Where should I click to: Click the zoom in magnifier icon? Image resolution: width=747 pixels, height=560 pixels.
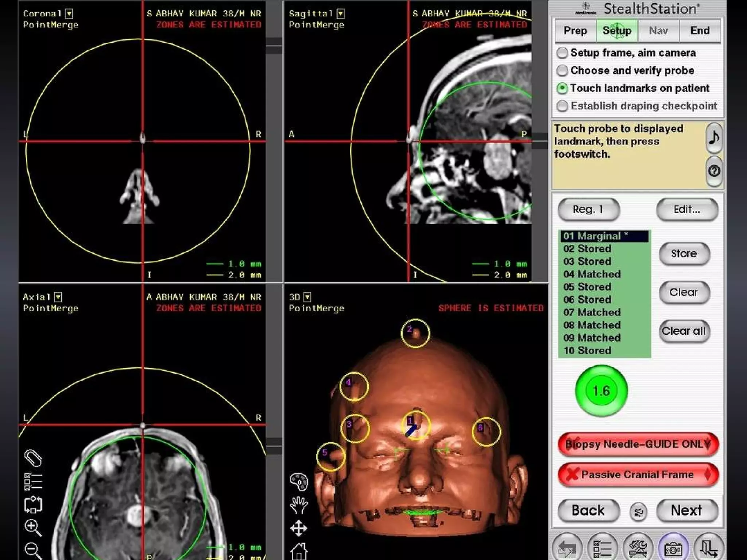point(33,527)
